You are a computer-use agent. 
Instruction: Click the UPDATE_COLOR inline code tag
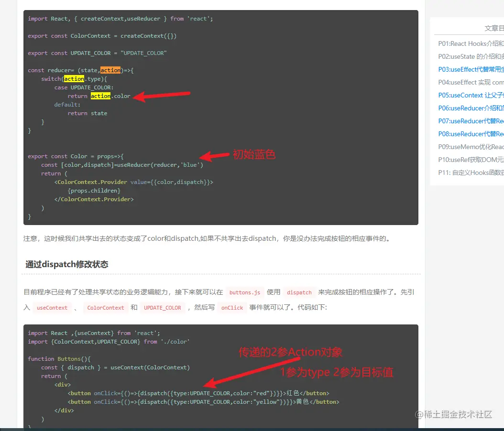click(x=162, y=308)
